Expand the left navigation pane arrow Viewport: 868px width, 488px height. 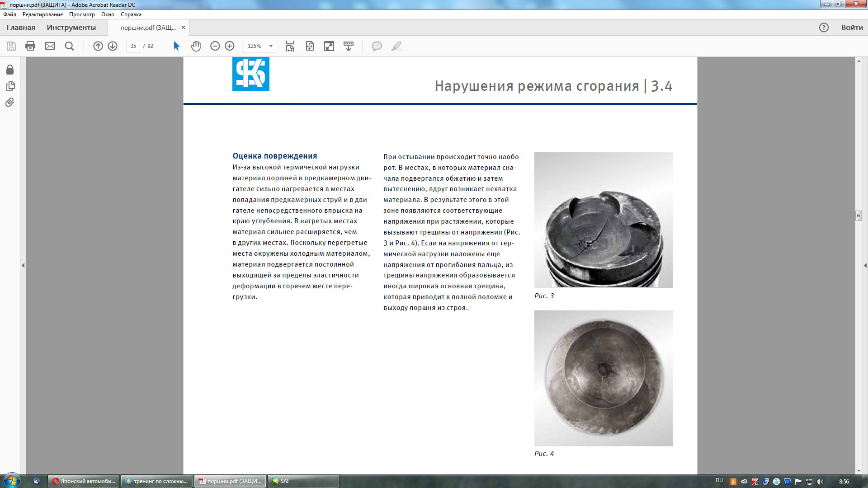coord(23,266)
